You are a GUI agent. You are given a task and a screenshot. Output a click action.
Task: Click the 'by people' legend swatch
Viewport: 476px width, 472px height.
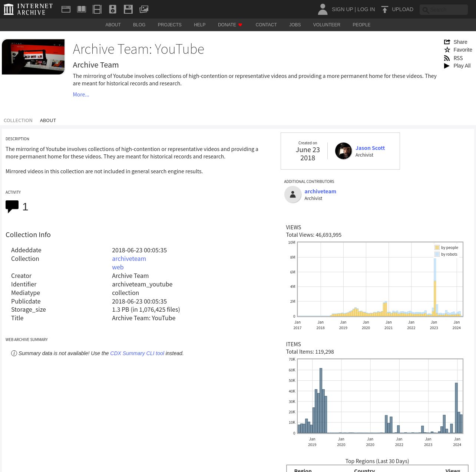[x=437, y=248]
